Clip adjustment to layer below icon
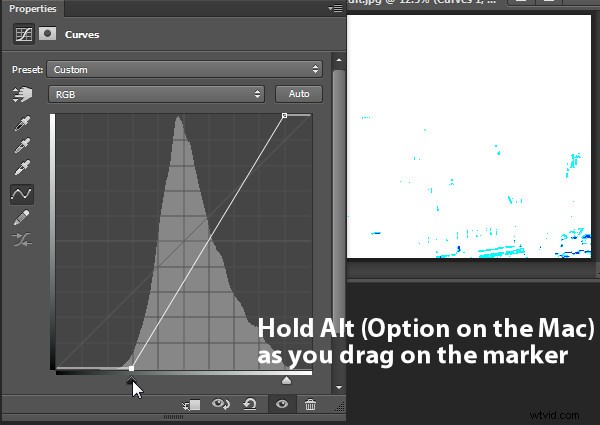This screenshot has height=425, width=600. coord(191,405)
